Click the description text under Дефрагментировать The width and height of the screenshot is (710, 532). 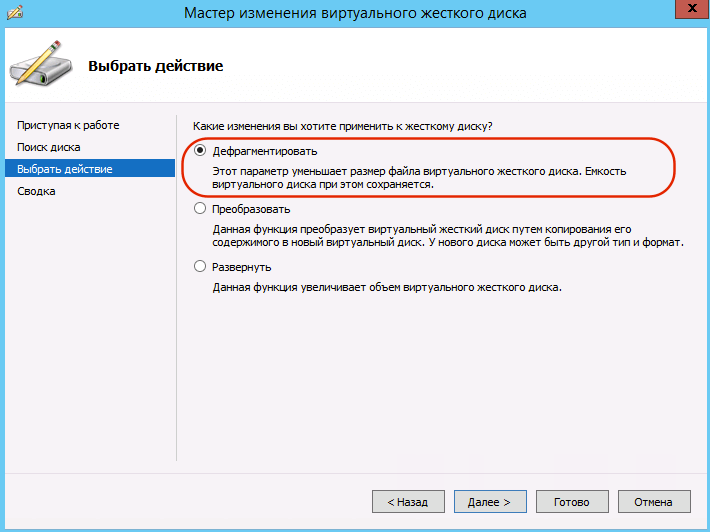click(418, 179)
